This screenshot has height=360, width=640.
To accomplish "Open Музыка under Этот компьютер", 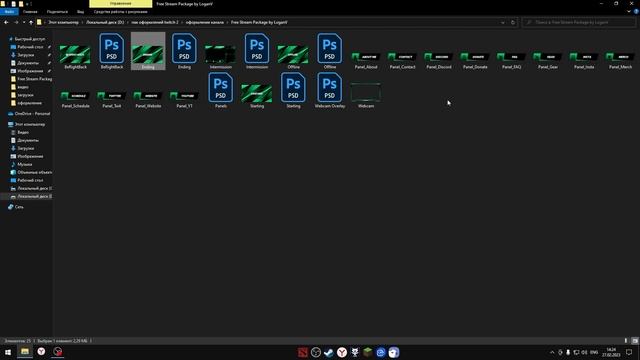I will click(21, 164).
